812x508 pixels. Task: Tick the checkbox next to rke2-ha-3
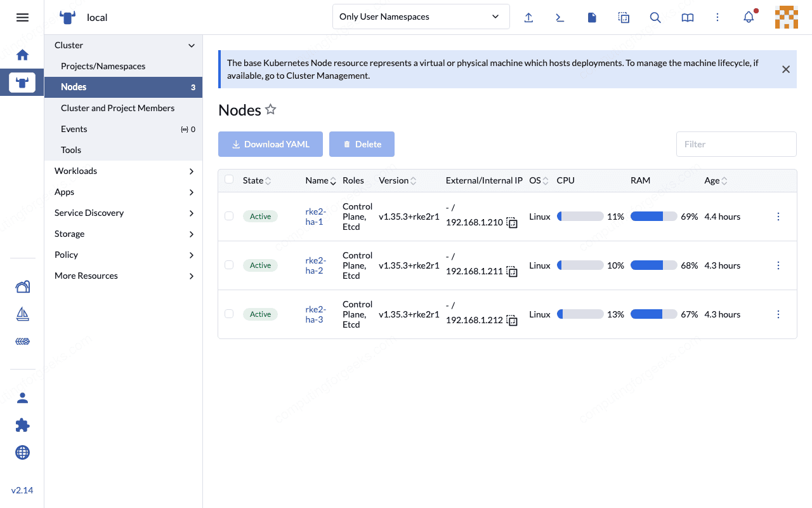click(229, 314)
